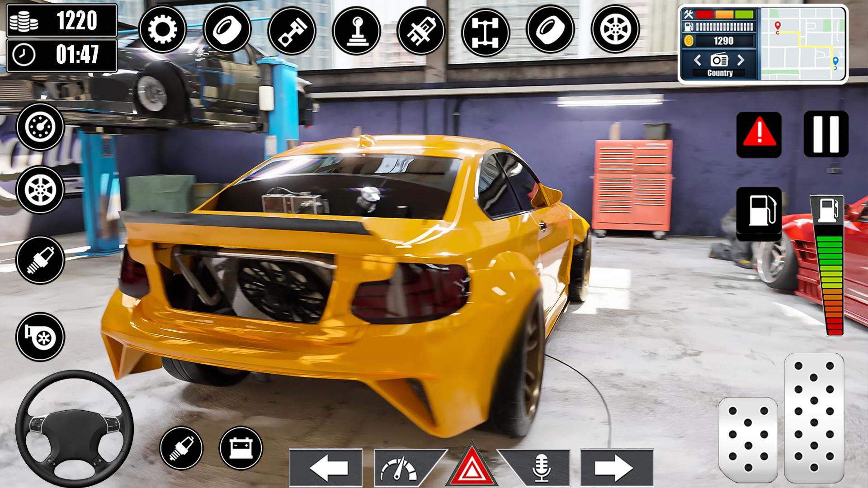Open the gear settings icon in top row
This screenshot has width=868, height=488.
point(162,29)
